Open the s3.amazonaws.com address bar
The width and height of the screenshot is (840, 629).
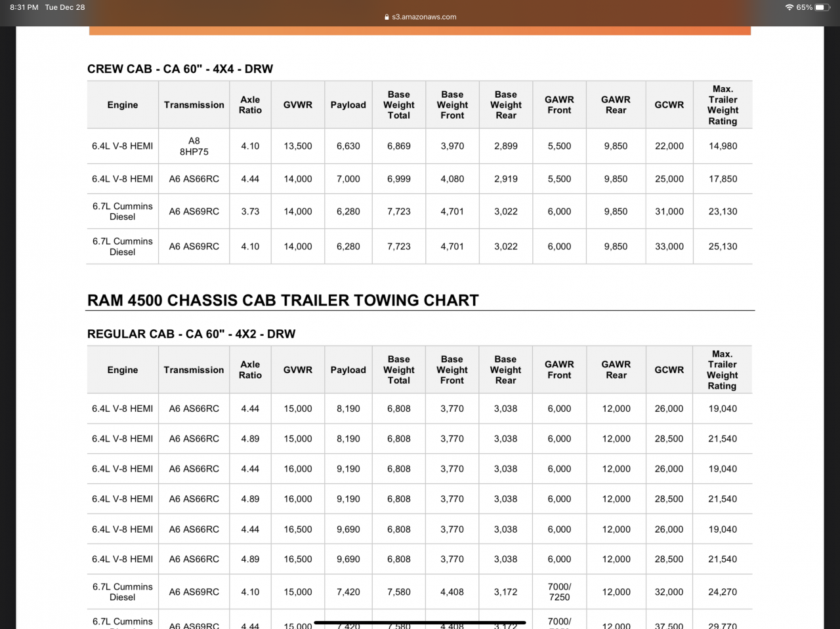pos(423,17)
